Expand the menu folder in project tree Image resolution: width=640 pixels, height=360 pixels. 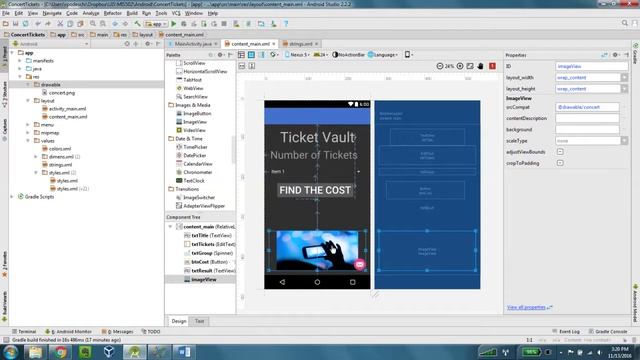pyautogui.click(x=28, y=124)
